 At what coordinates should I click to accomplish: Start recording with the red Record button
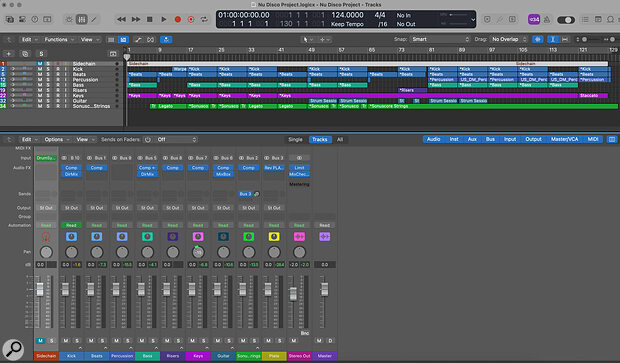click(x=178, y=19)
